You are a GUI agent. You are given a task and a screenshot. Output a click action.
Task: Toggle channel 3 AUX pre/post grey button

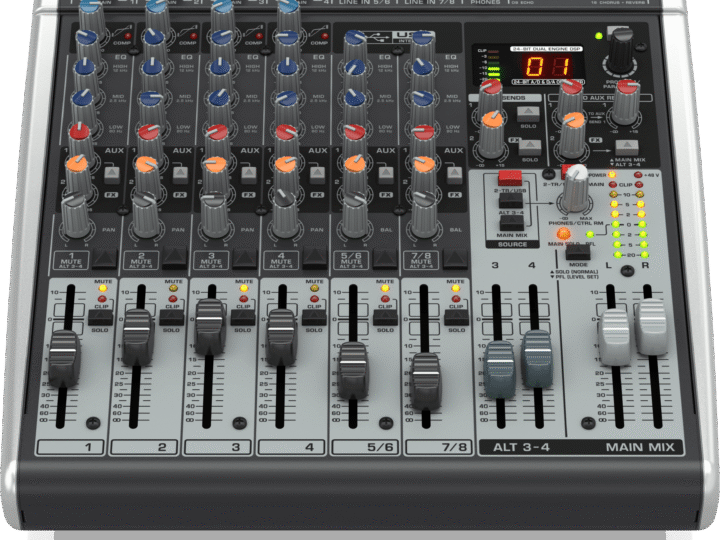pyautogui.click(x=248, y=173)
